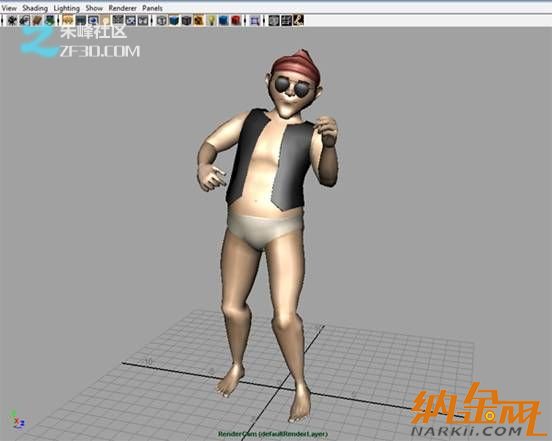552x441 pixels.
Task: Toggle the wireframe cube display icon
Action: point(161,20)
